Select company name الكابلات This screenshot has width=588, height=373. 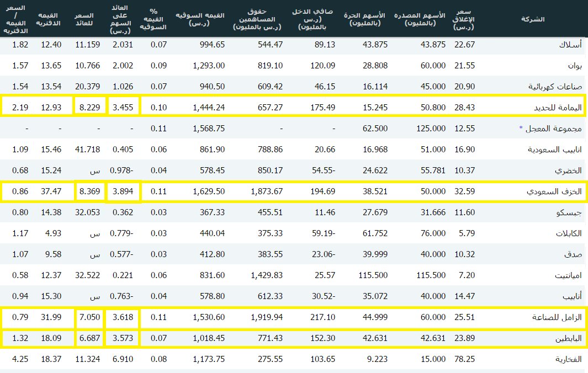[x=569, y=233]
